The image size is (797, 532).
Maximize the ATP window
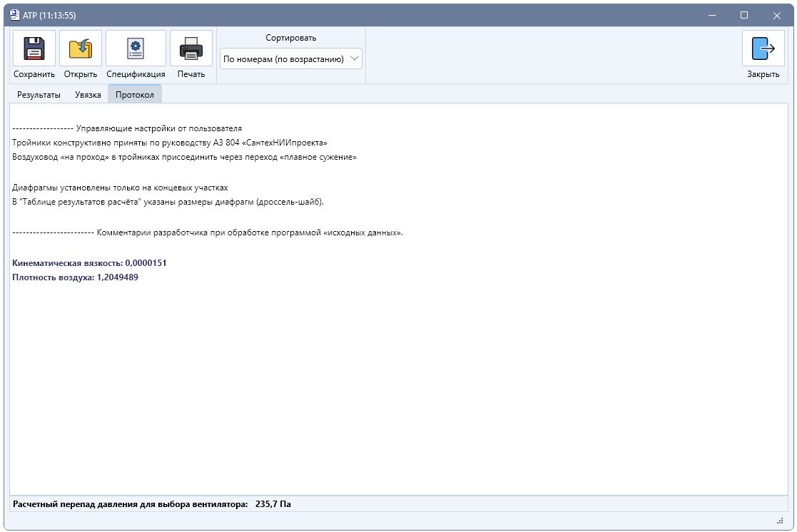[744, 15]
